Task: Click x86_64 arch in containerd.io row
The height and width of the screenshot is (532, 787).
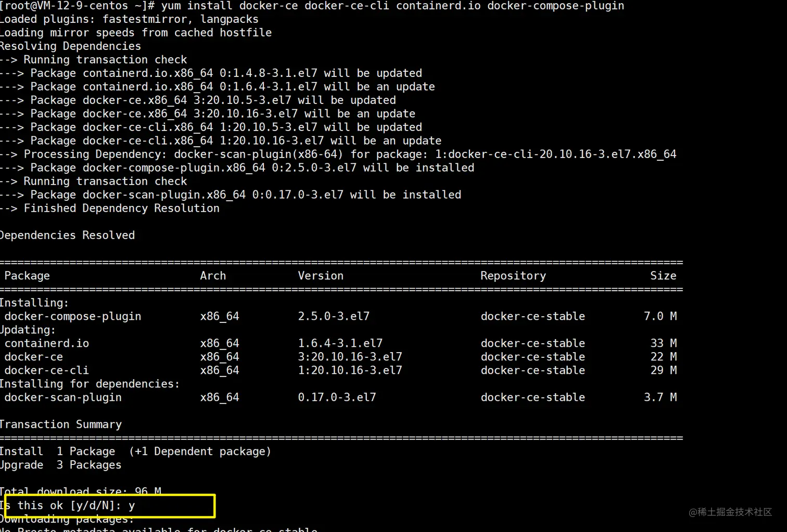Action: 220,344
